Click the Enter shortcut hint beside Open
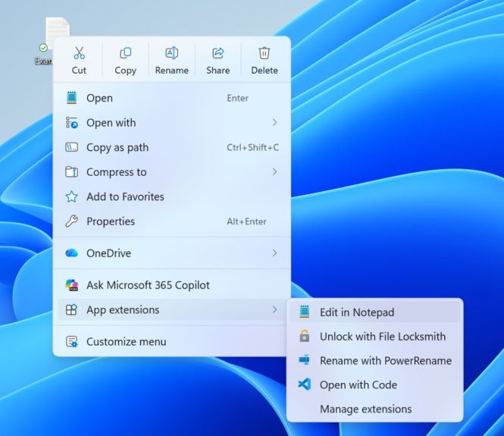Viewport: 504px width, 436px height. click(x=237, y=98)
